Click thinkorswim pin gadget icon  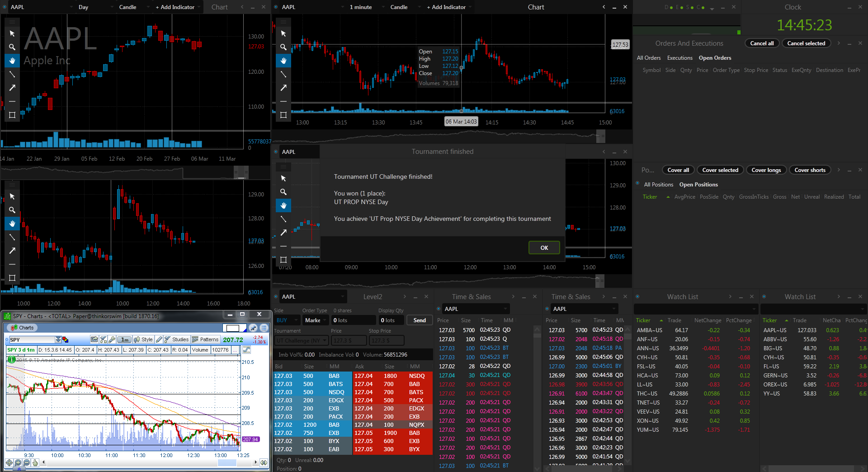click(x=254, y=328)
